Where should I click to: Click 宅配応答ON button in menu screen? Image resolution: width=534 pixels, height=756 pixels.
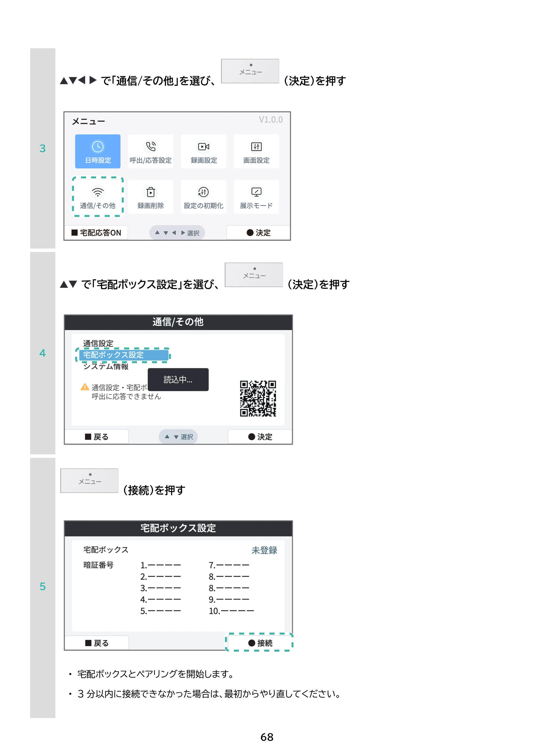[x=96, y=233]
